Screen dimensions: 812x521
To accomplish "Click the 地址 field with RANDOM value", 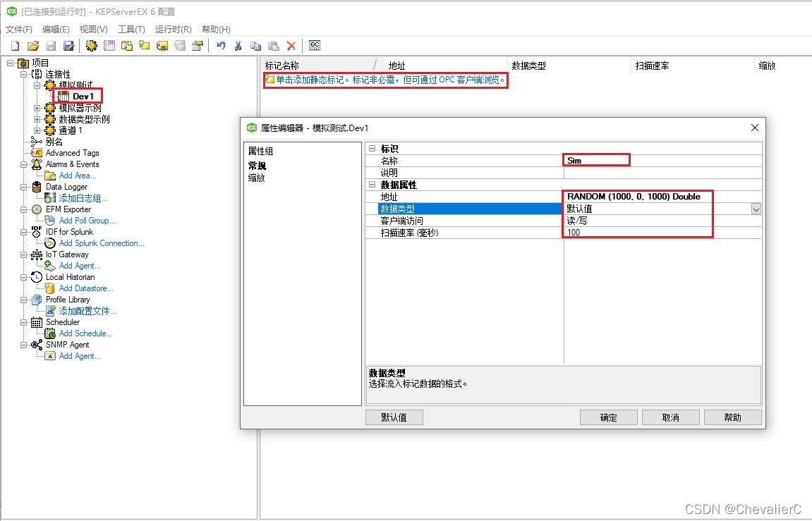I will pos(662,197).
